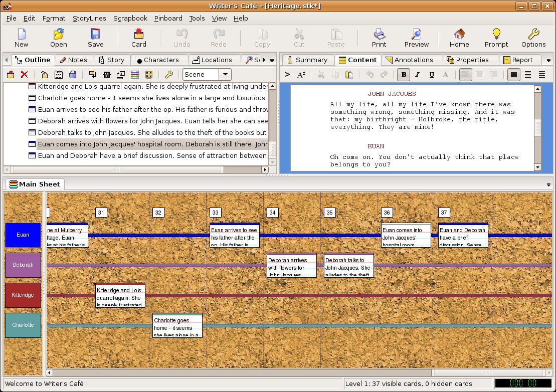The height and width of the screenshot is (392, 556).
Task: Click the multicolor storylines grid icon
Action: (x=135, y=74)
